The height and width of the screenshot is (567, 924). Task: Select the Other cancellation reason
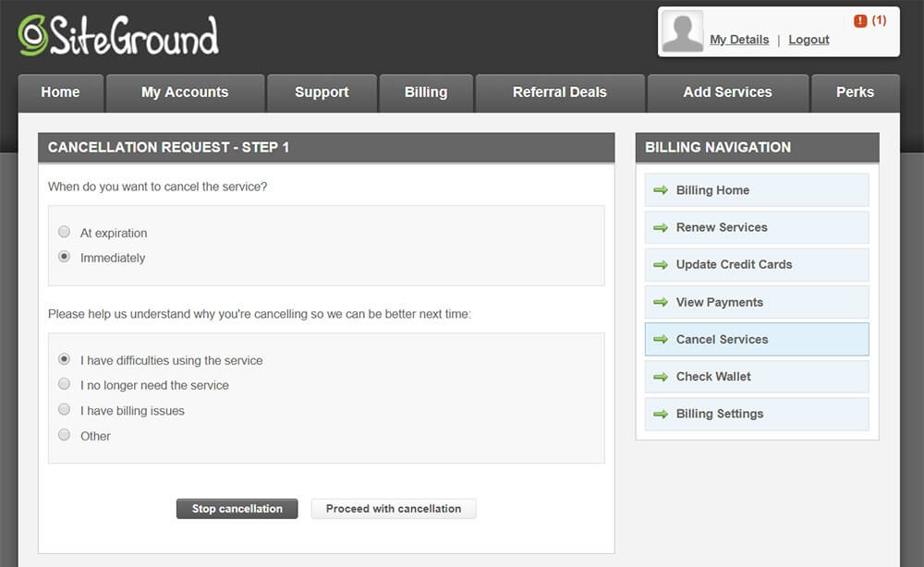(x=65, y=435)
